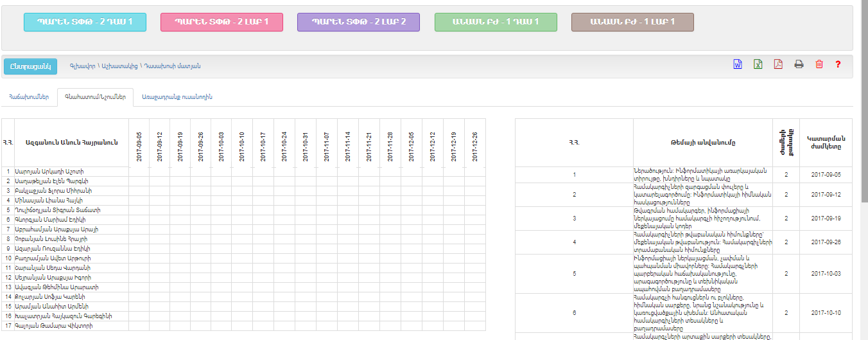Click the red trash delete icon
The height and width of the screenshot is (340, 868).
[x=819, y=64]
